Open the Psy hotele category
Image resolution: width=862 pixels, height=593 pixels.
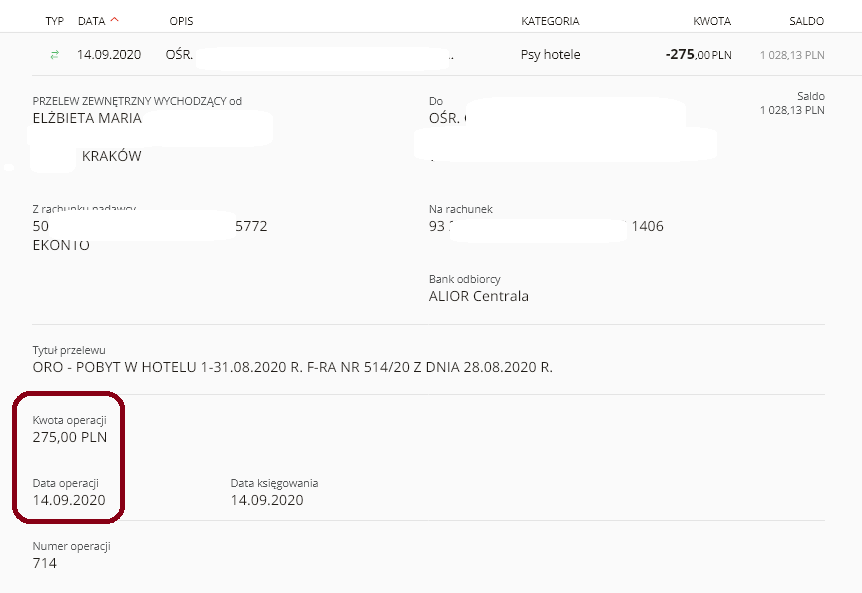point(550,54)
